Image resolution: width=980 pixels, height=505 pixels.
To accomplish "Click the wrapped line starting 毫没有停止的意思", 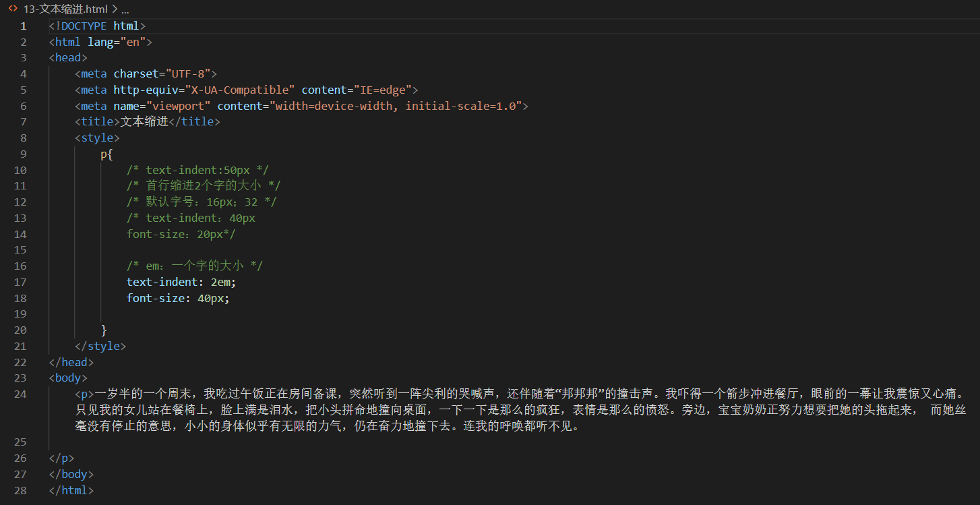I will click(327, 426).
